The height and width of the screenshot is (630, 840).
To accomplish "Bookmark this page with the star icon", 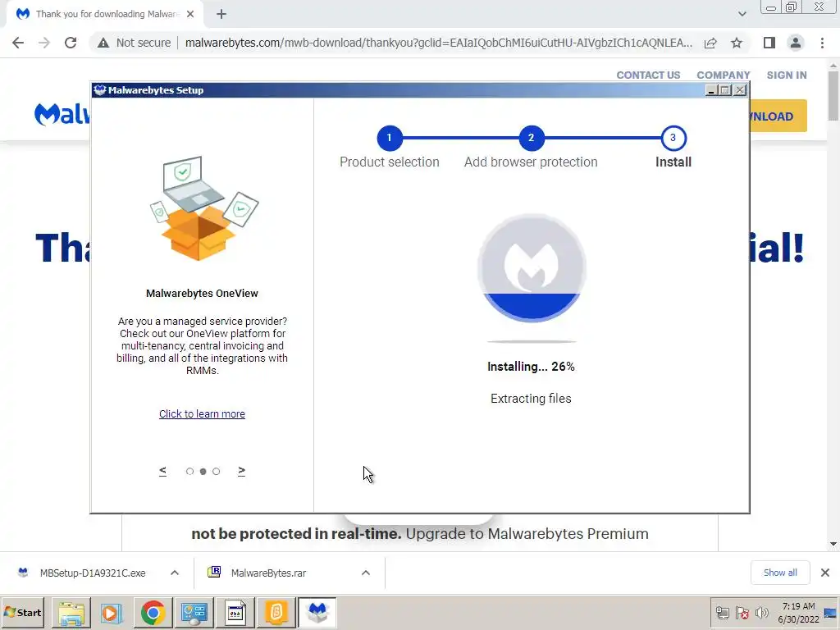I will pos(737,43).
